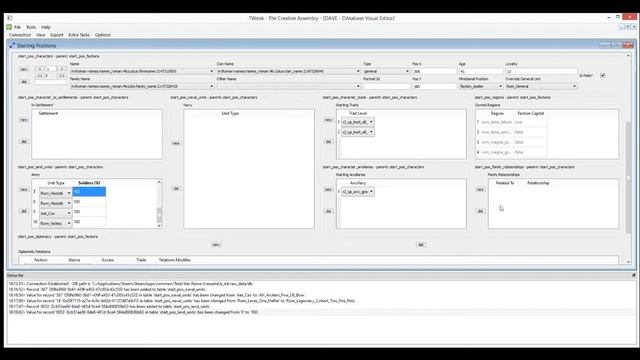The image size is (640, 360).
Task: Toggle the Is Male checkbox
Action: (602, 76)
